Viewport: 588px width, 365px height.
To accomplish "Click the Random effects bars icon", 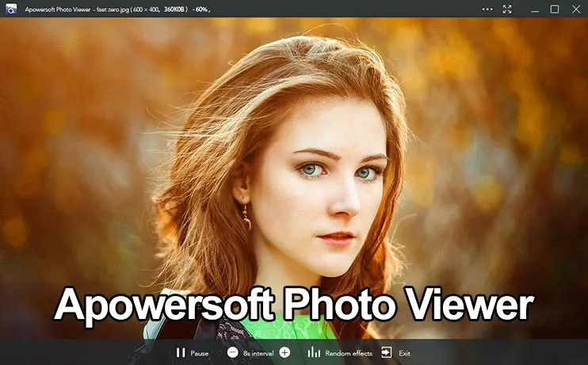I will 314,352.
